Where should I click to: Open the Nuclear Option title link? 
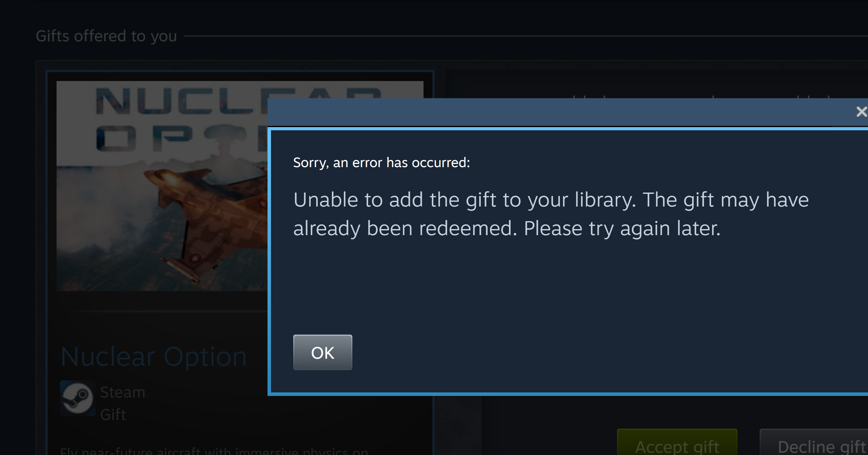click(154, 357)
